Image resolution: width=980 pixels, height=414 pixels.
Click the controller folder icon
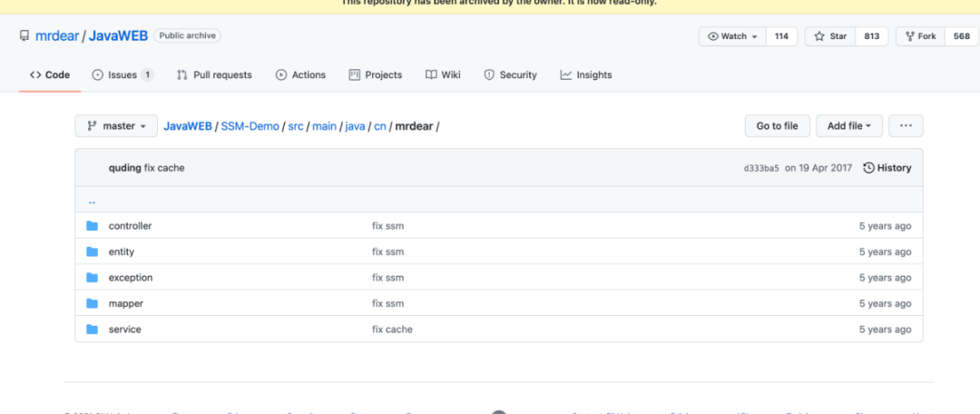tap(93, 226)
